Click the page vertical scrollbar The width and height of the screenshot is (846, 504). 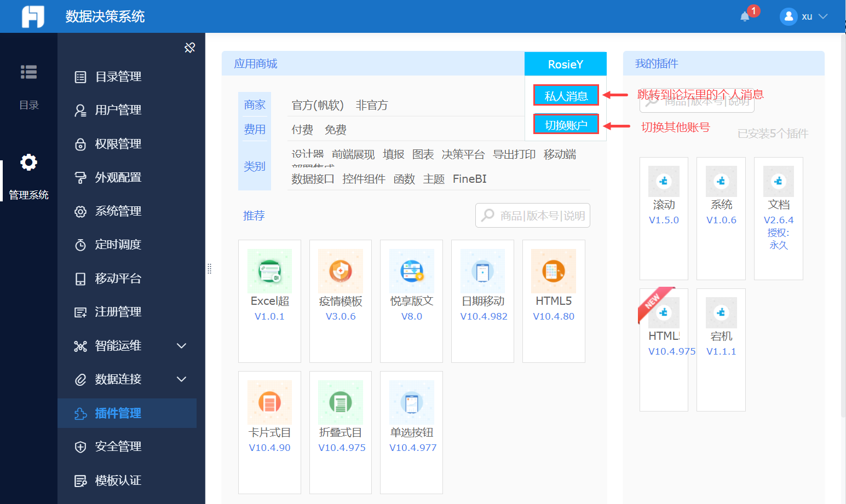[x=844, y=227]
